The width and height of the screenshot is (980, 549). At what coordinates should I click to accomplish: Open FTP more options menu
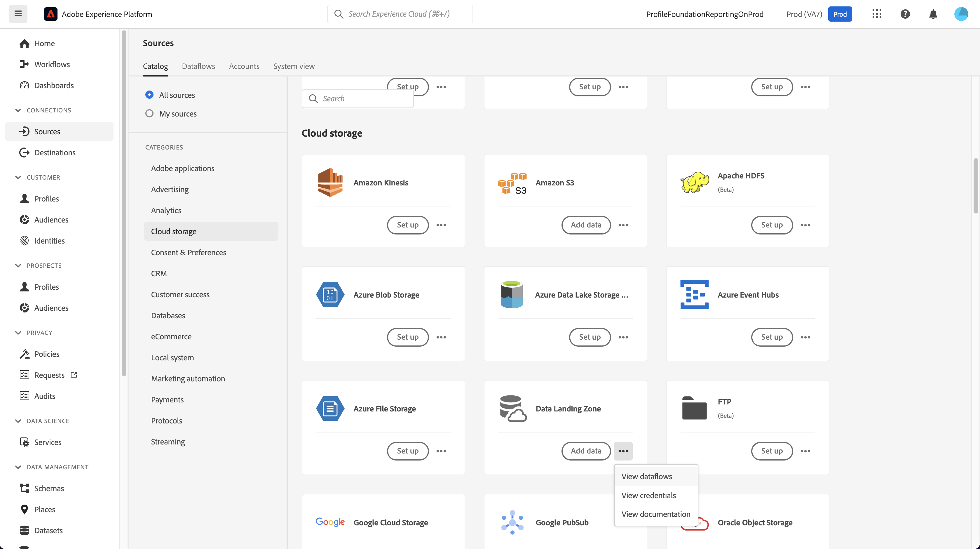(x=805, y=451)
